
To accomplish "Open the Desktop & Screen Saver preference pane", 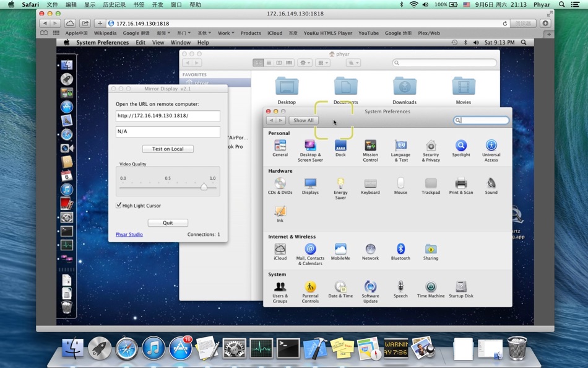I will (x=310, y=146).
